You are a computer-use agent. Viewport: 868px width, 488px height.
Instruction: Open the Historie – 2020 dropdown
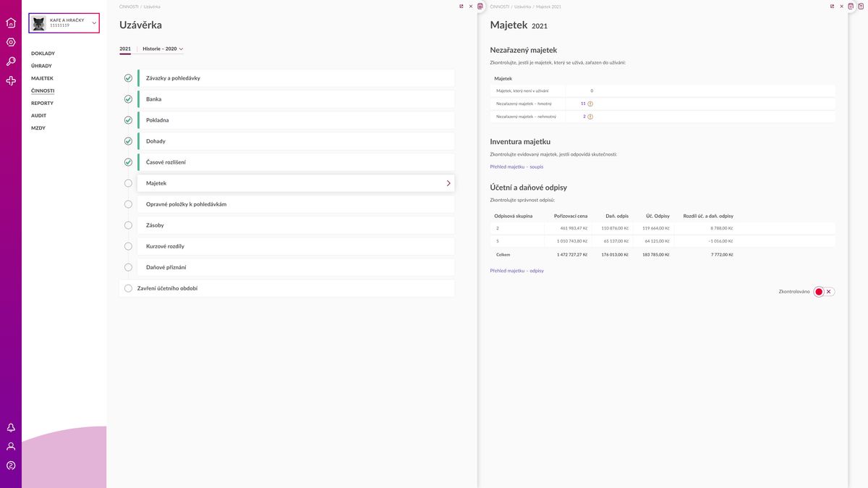(163, 49)
